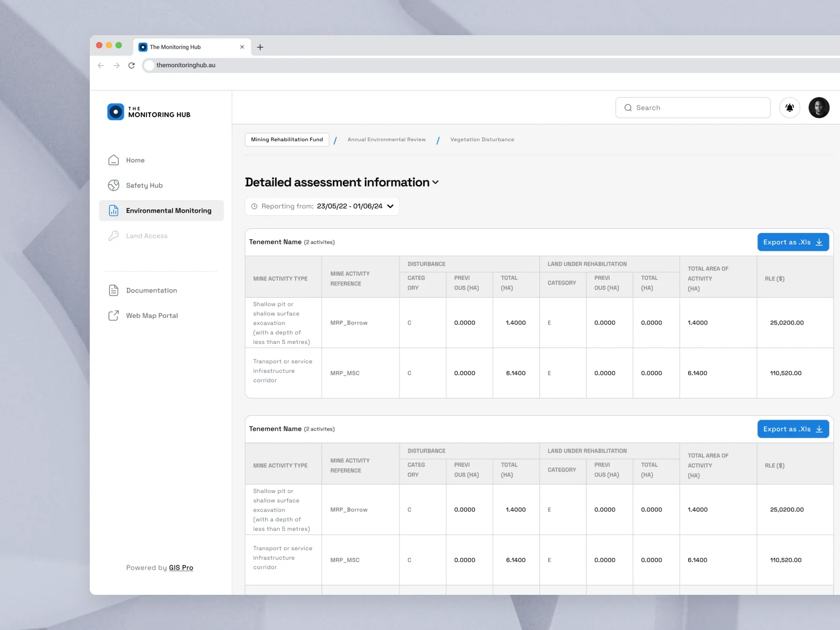
Task: Open the Web Map Portal external-link icon
Action: pyautogui.click(x=113, y=316)
